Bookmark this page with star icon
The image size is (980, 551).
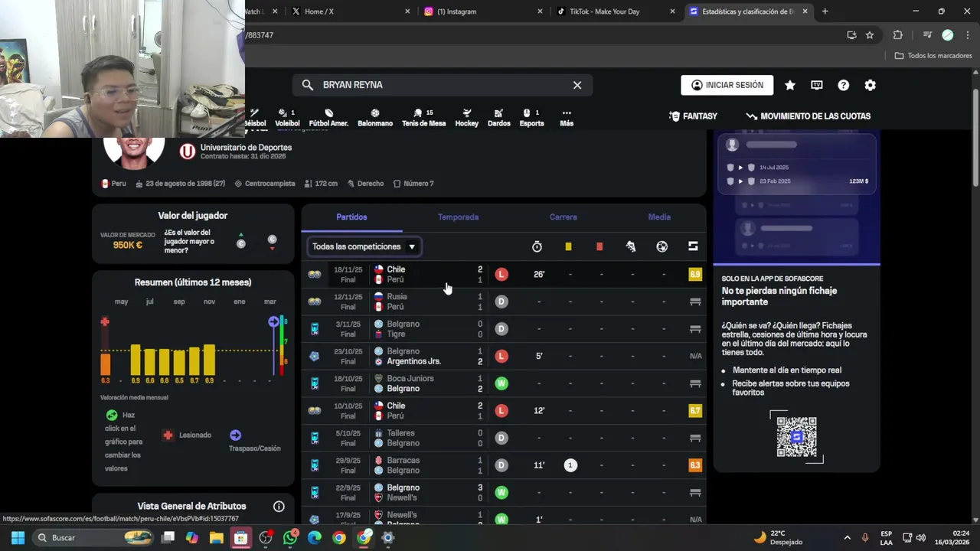(x=870, y=35)
